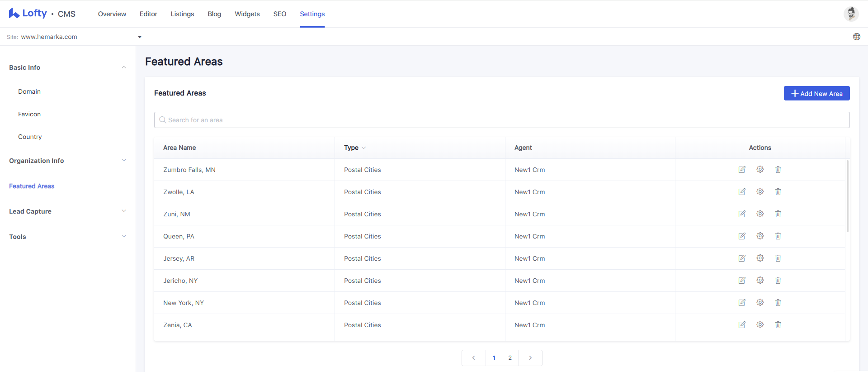Delete the Queen, PA area
This screenshot has width=868, height=372.
pyautogui.click(x=778, y=236)
